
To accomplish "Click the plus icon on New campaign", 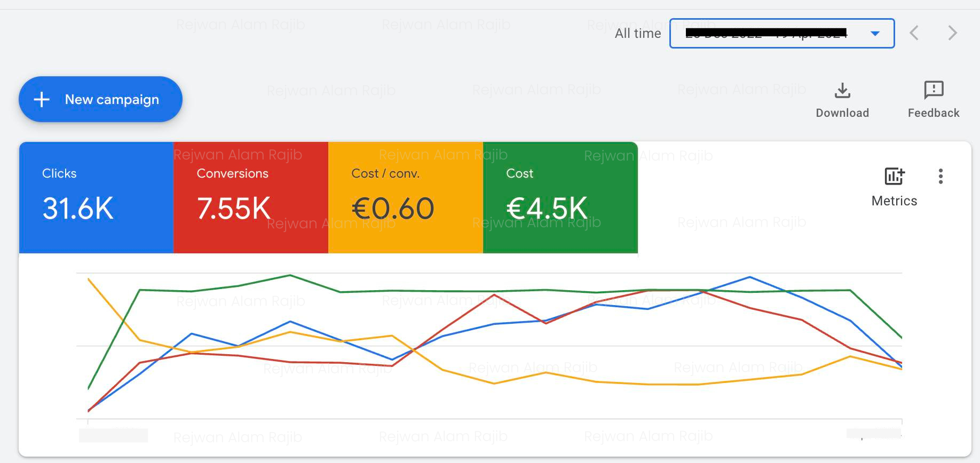I will click(42, 99).
